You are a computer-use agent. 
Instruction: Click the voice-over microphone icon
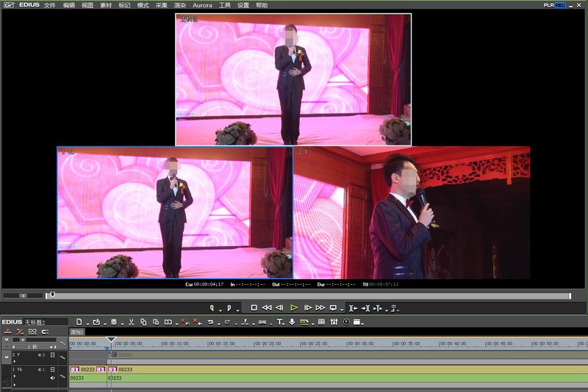(x=292, y=322)
